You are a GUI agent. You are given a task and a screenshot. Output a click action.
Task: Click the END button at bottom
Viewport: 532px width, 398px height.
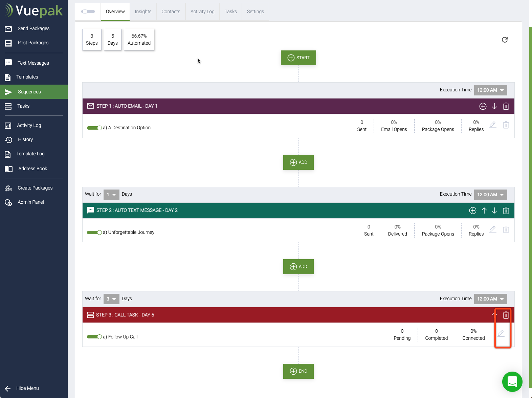click(298, 371)
